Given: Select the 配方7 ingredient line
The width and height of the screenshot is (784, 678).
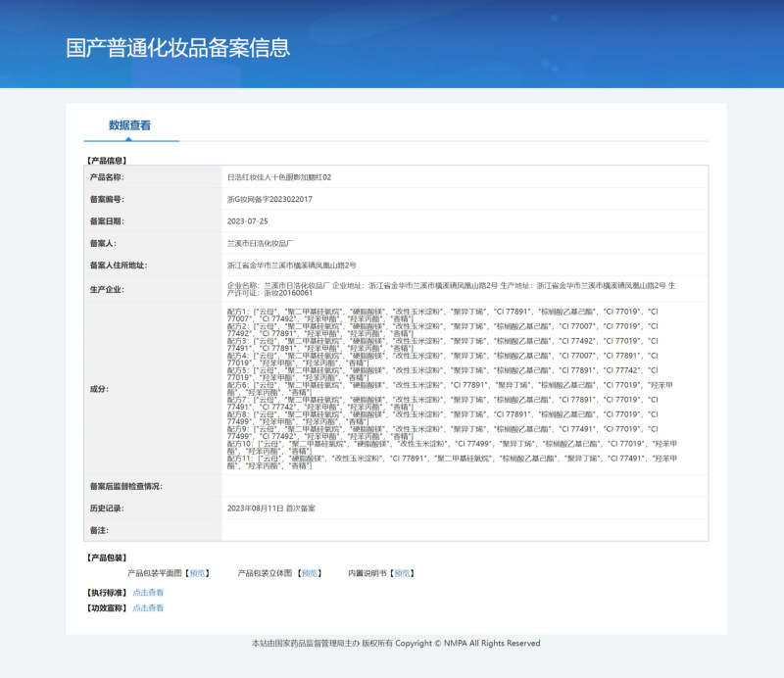Looking at the screenshot, I should tap(443, 403).
